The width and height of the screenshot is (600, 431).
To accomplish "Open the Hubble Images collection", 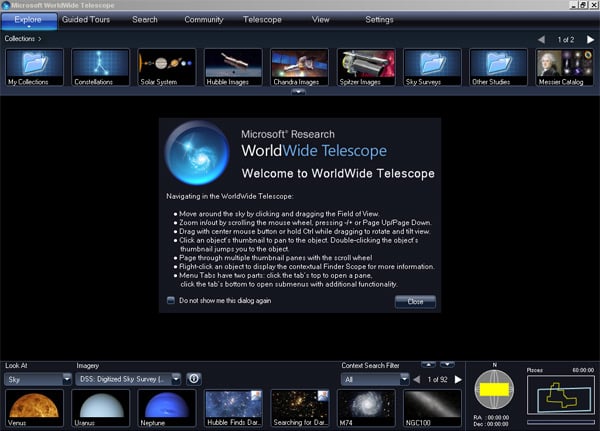I will tap(233, 67).
